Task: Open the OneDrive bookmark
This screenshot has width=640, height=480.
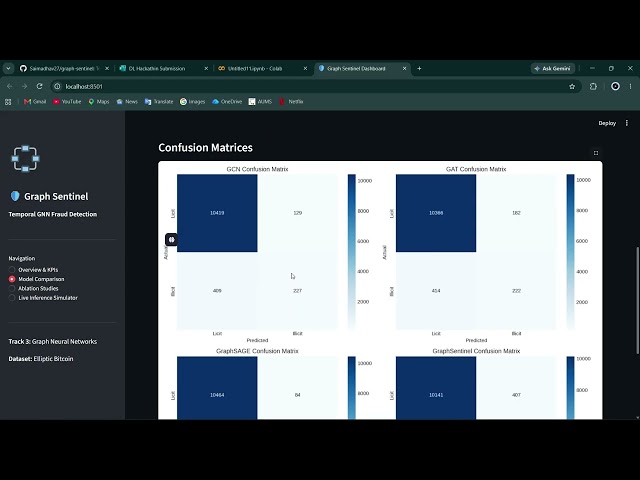Action: pyautogui.click(x=227, y=102)
